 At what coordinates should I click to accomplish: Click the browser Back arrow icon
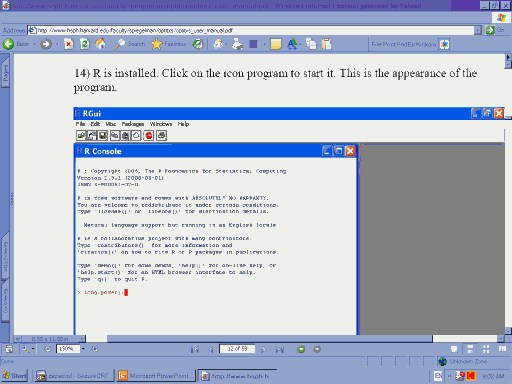8,44
